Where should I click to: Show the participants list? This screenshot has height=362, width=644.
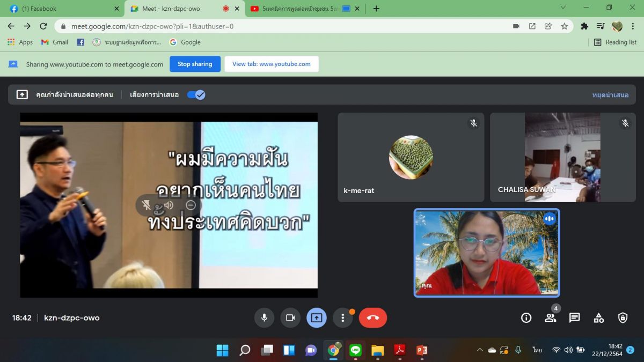point(550,317)
